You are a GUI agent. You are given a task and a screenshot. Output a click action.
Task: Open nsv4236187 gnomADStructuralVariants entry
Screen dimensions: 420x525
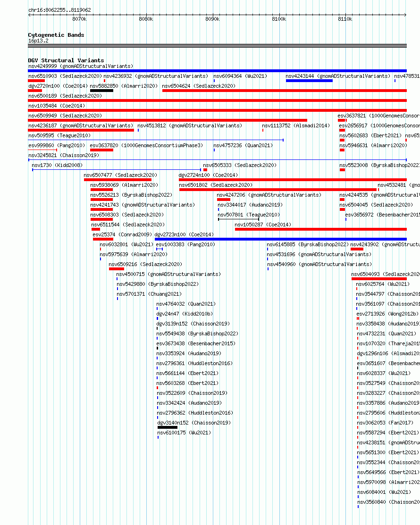(81, 125)
